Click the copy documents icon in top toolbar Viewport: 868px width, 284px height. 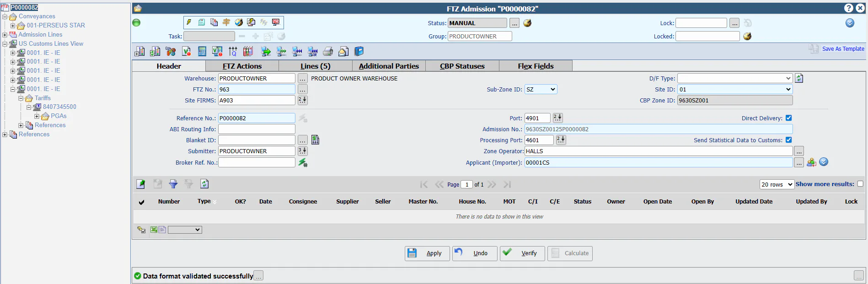(214, 22)
